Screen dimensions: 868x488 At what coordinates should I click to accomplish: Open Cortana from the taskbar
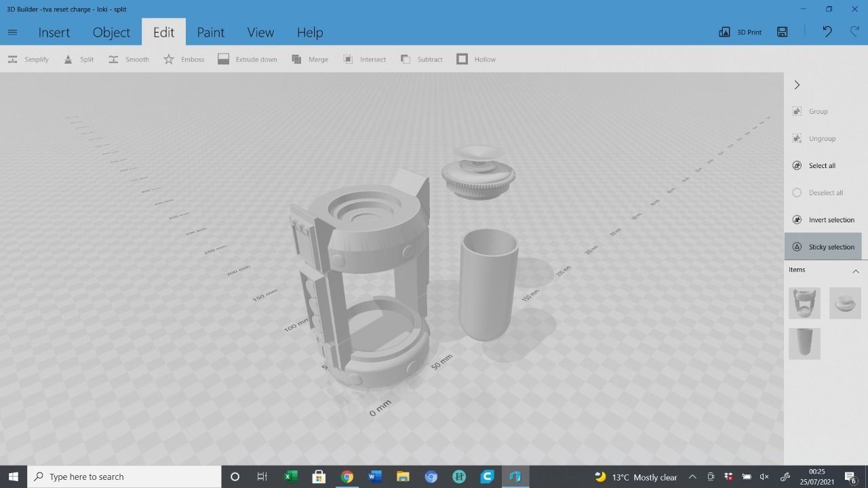click(235, 476)
